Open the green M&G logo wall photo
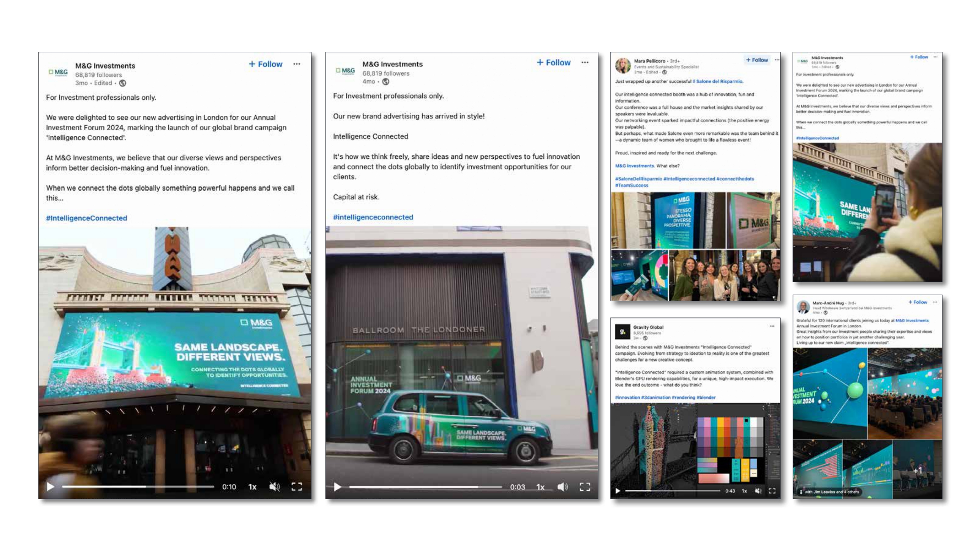The height and width of the screenshot is (551, 980). pyautogui.click(x=754, y=220)
